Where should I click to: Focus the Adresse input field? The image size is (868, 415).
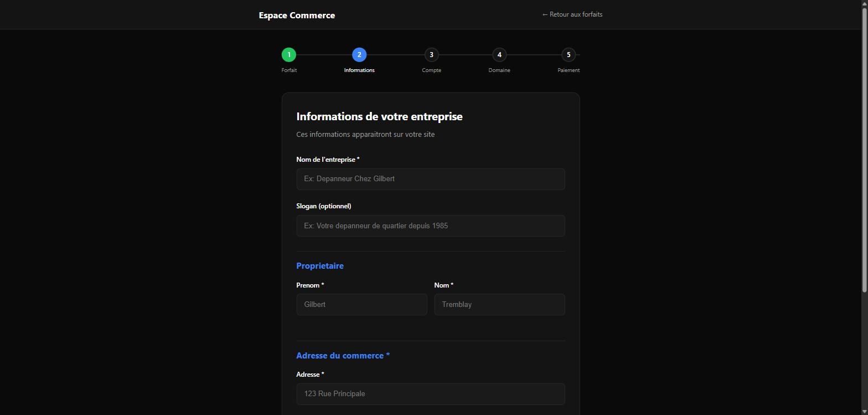pos(431,394)
